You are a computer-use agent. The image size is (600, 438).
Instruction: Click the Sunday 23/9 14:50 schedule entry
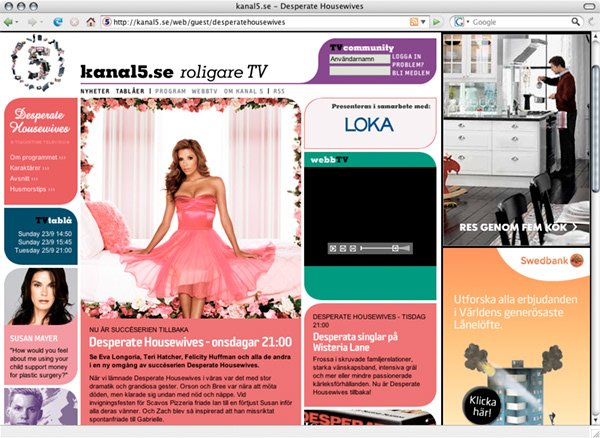tap(45, 234)
